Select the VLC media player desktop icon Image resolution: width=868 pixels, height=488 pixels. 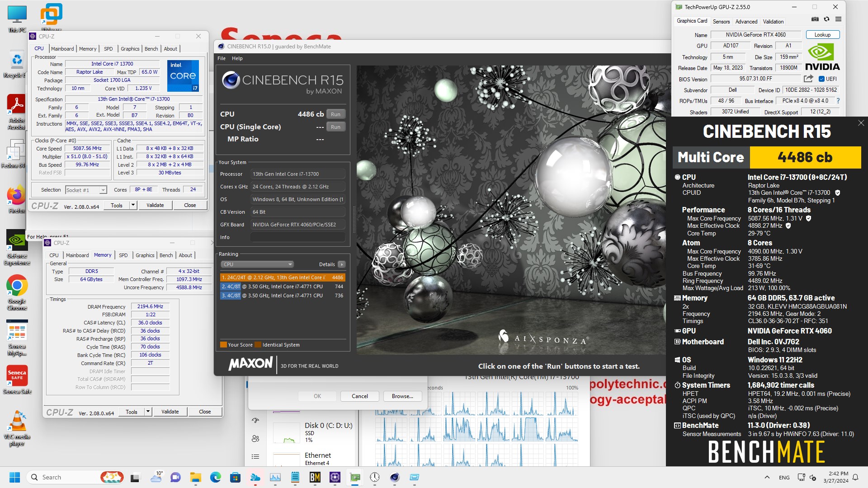click(x=17, y=428)
